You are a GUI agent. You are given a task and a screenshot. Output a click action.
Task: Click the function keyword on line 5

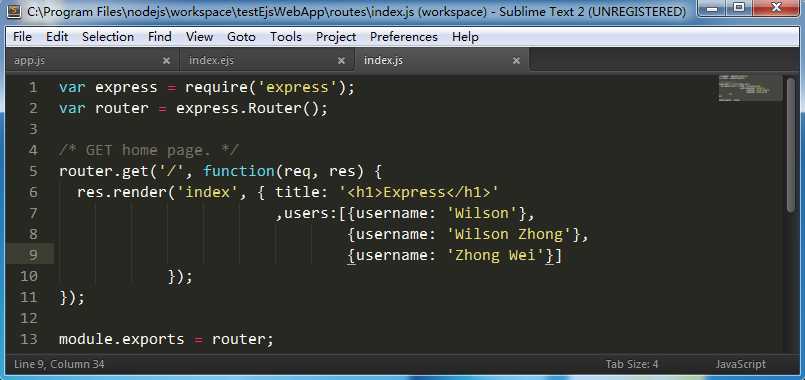(239, 171)
